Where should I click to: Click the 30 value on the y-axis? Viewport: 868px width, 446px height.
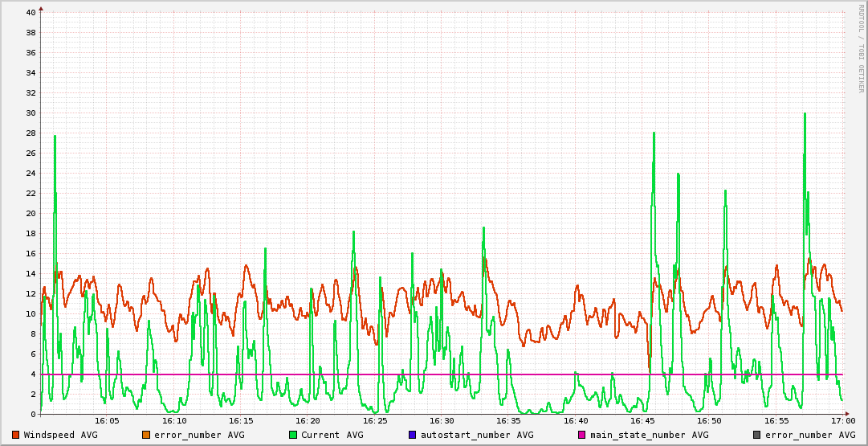pos(31,113)
